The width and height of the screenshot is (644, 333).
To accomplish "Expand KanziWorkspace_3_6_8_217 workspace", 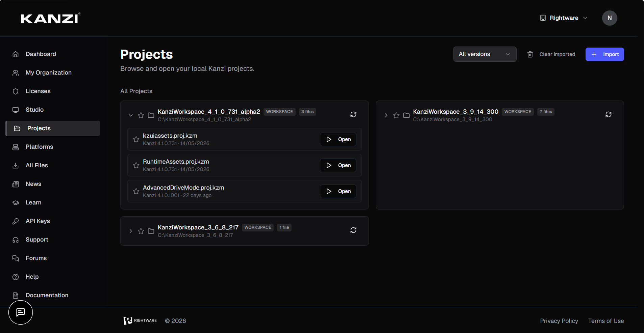I will coord(131,231).
